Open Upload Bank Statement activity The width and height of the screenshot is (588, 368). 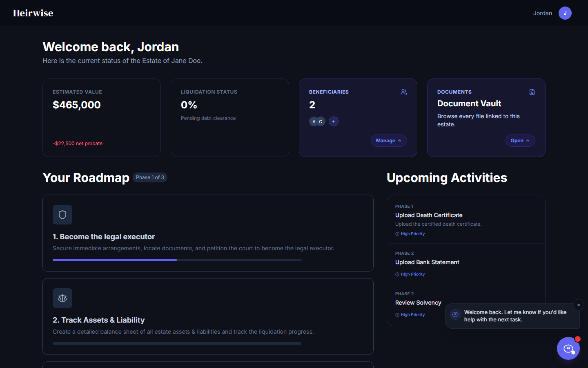[x=427, y=262]
